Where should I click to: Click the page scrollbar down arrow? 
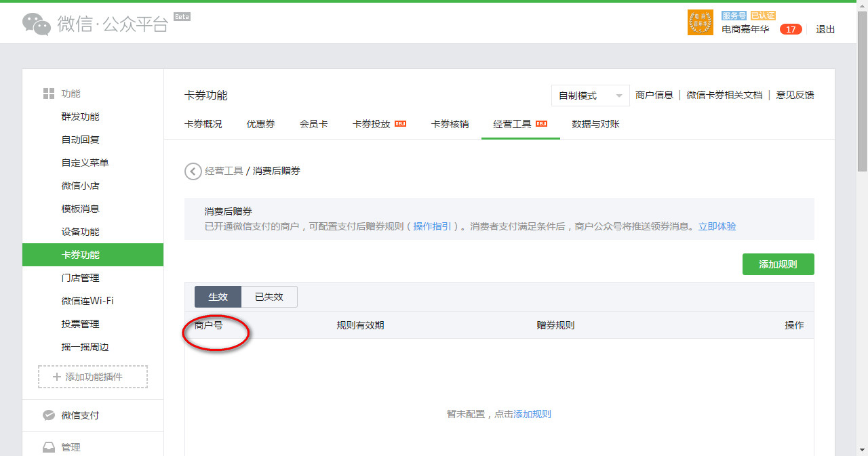click(x=862, y=450)
